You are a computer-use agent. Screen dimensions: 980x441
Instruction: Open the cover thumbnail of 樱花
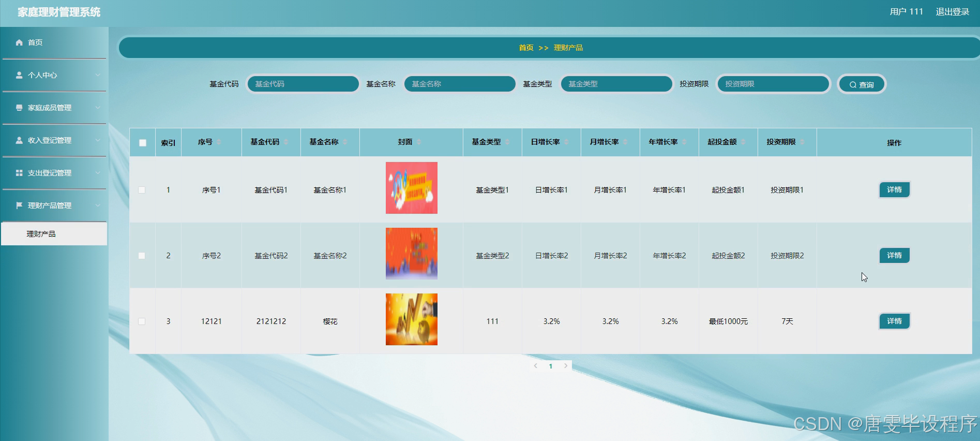click(x=412, y=319)
